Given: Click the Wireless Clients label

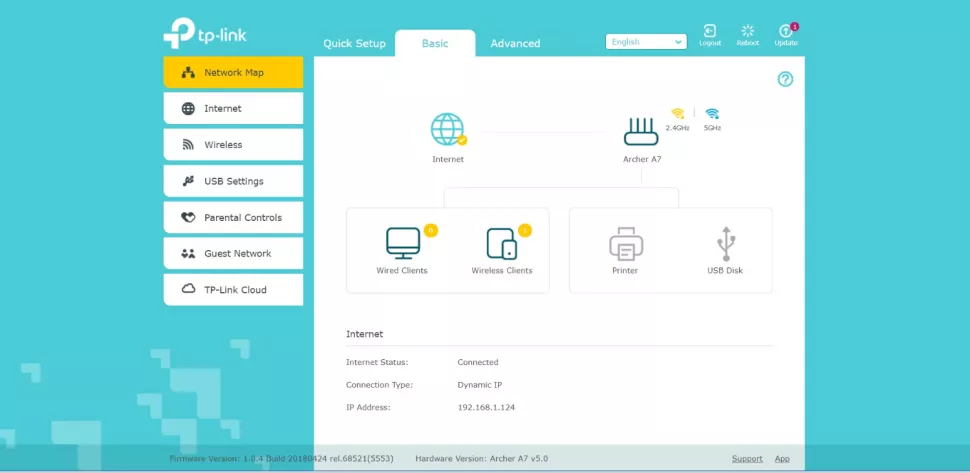Looking at the screenshot, I should click(502, 271).
